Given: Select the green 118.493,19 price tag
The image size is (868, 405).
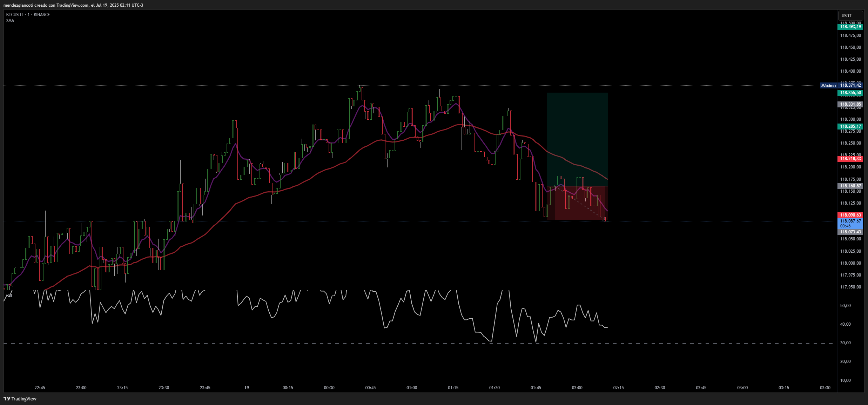Looking at the screenshot, I should click(x=850, y=27).
